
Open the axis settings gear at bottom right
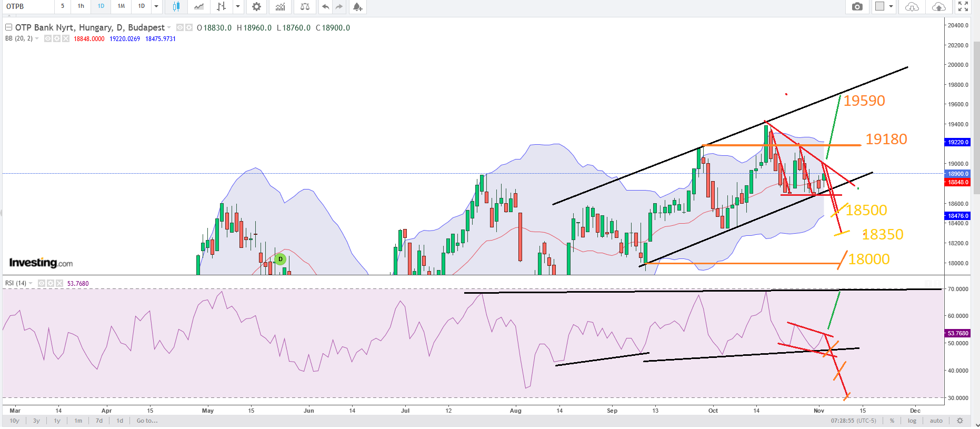[x=960, y=421]
